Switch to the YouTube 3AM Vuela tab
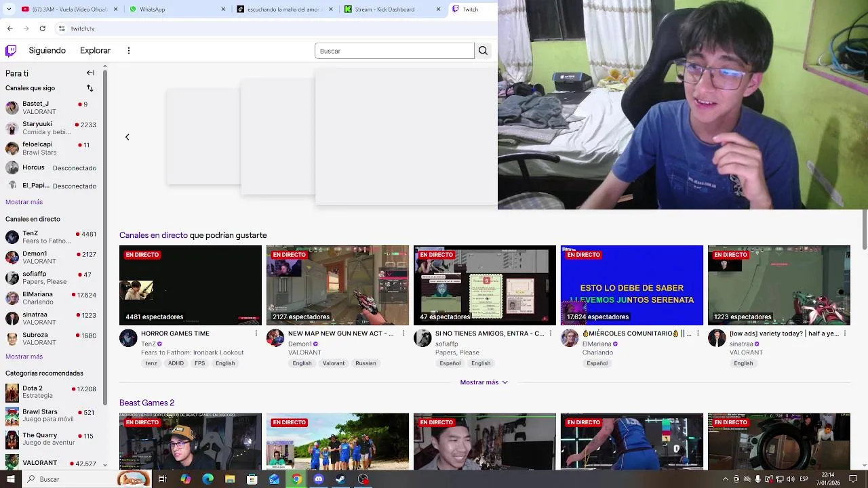The image size is (868, 488). click(x=64, y=9)
